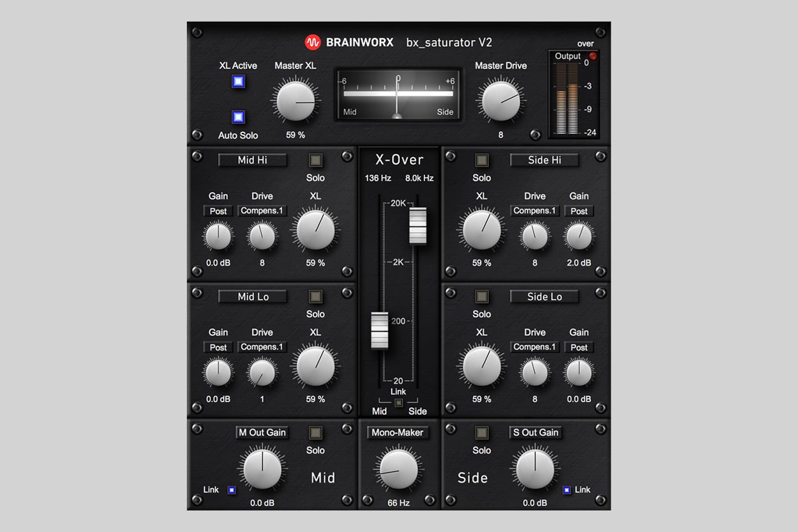Enable Solo in Mid output section
Screen dimensions: 798x532
[315, 433]
